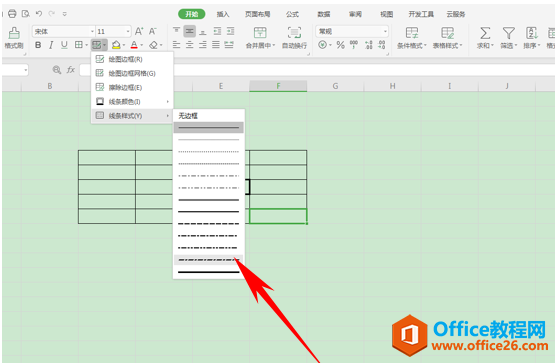Toggle Auto Wrap (自动换行) button

pyautogui.click(x=294, y=38)
